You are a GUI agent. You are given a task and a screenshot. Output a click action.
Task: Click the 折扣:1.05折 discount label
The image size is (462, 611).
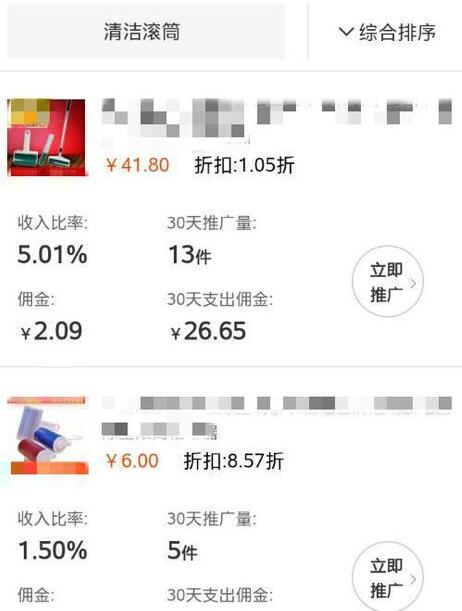click(245, 165)
